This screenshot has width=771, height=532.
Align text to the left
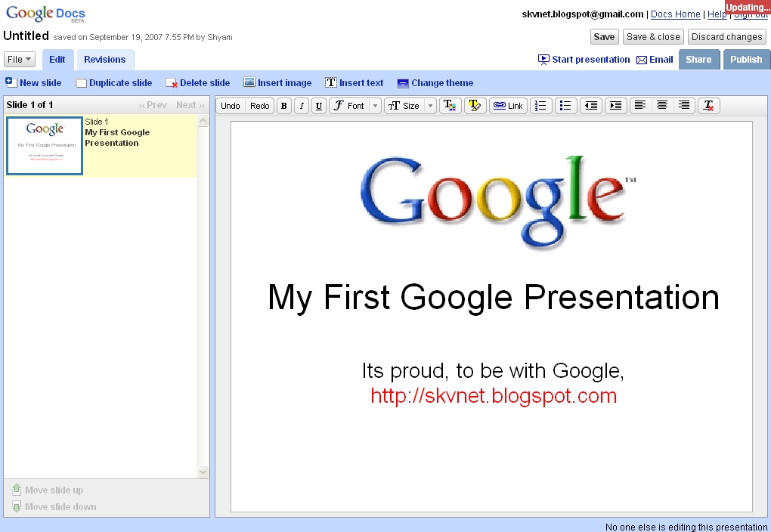point(639,105)
